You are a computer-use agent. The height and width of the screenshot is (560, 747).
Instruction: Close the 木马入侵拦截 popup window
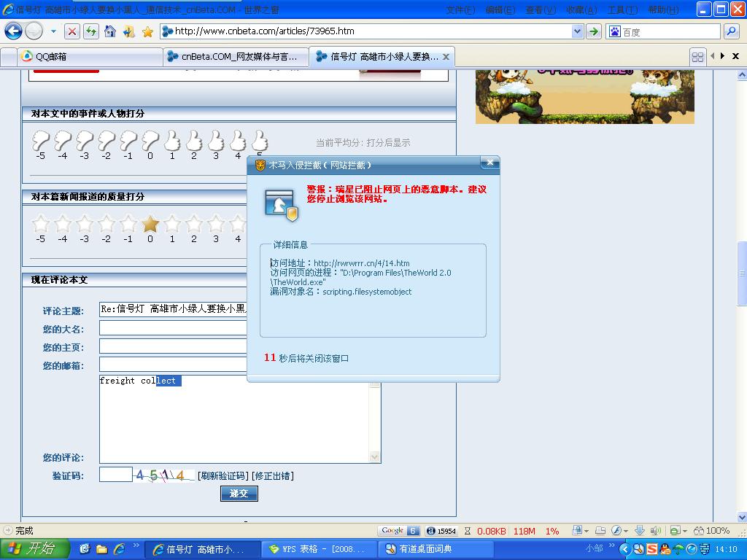[489, 163]
